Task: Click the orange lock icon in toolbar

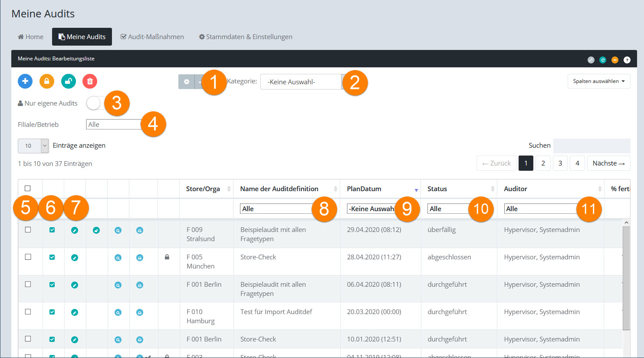Action: (x=47, y=81)
